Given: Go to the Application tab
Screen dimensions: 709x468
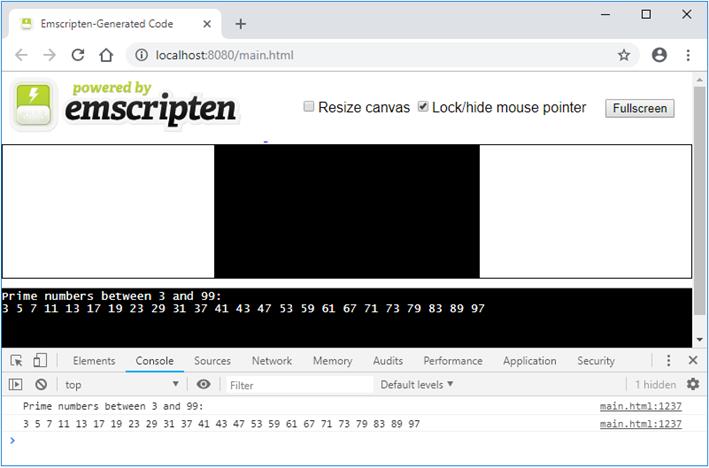Looking at the screenshot, I should tap(530, 361).
